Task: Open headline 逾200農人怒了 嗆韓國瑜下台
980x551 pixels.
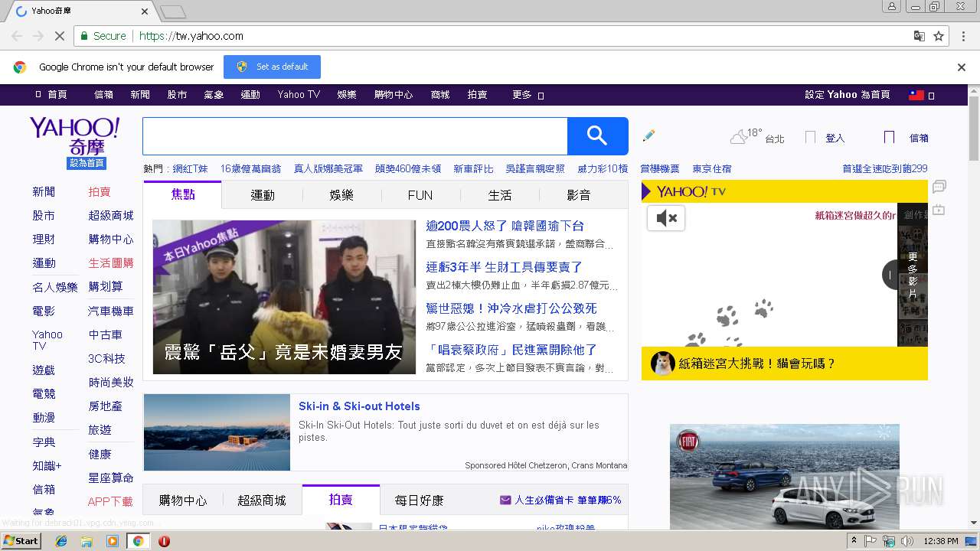Action: click(x=505, y=226)
